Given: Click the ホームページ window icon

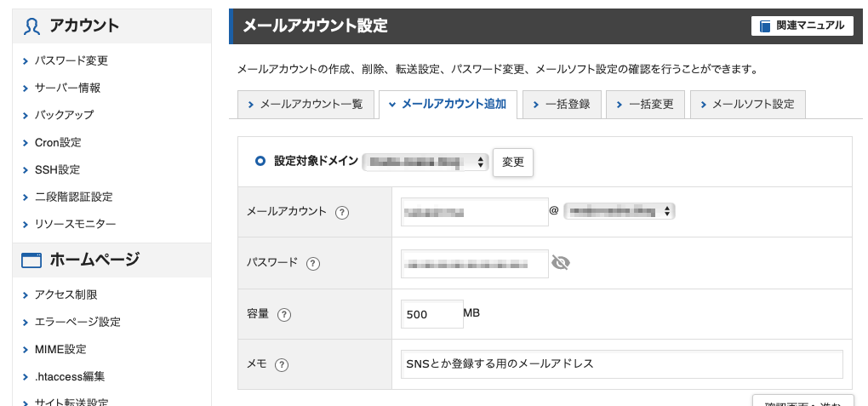Looking at the screenshot, I should tap(31, 260).
